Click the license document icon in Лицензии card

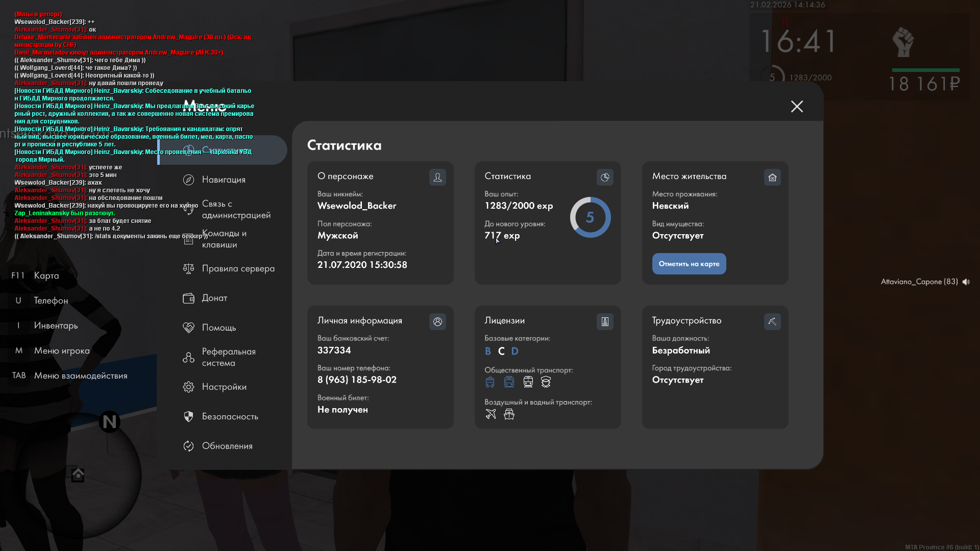(x=605, y=321)
